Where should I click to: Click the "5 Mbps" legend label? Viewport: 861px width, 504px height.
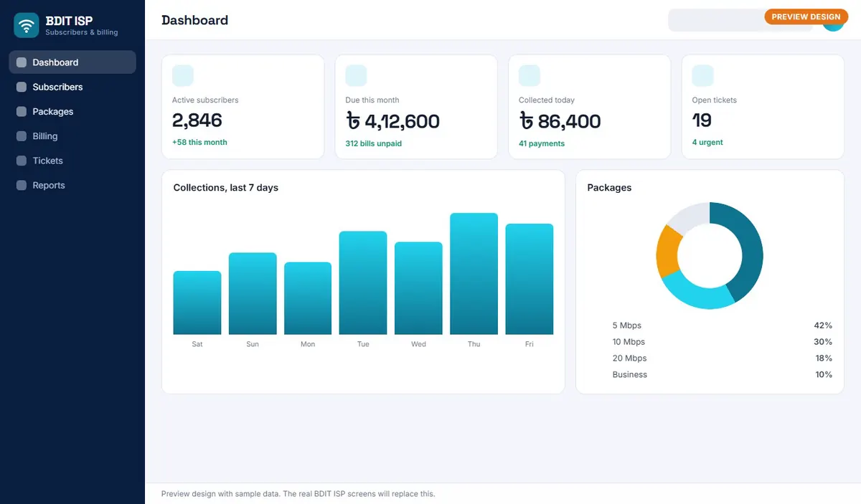627,325
